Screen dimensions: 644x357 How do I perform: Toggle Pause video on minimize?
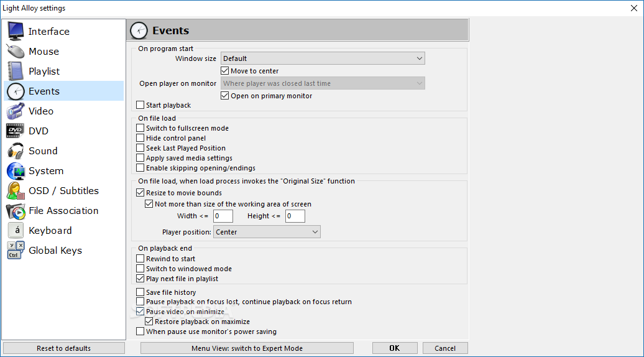tap(140, 312)
